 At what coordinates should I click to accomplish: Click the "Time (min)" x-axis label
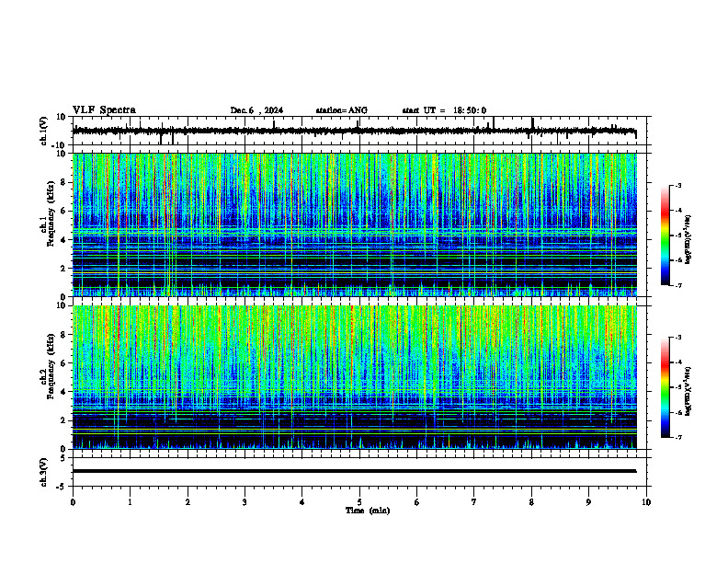click(x=368, y=511)
